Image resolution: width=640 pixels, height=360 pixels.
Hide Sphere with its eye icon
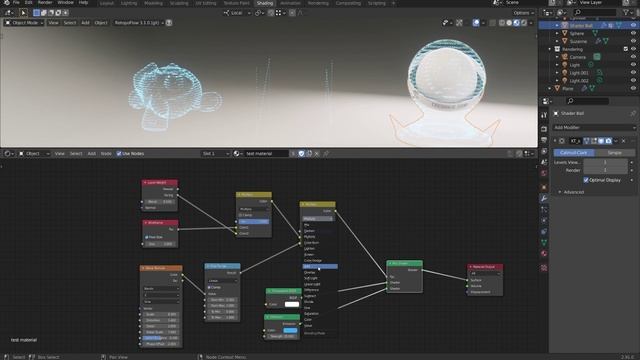point(633,33)
